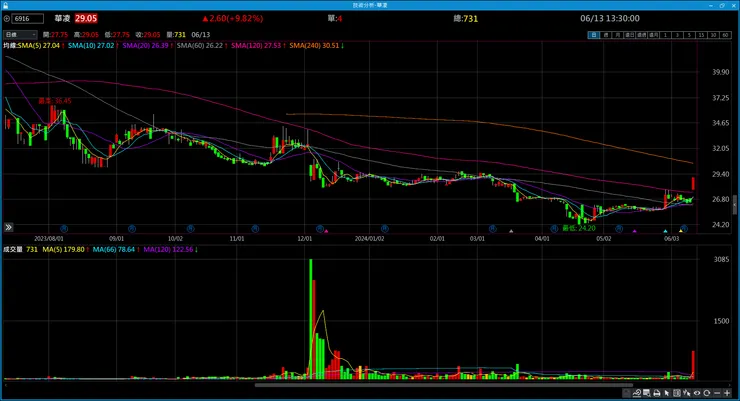
Task: Click the double-arrow expand icon on chart
Action: [8, 227]
